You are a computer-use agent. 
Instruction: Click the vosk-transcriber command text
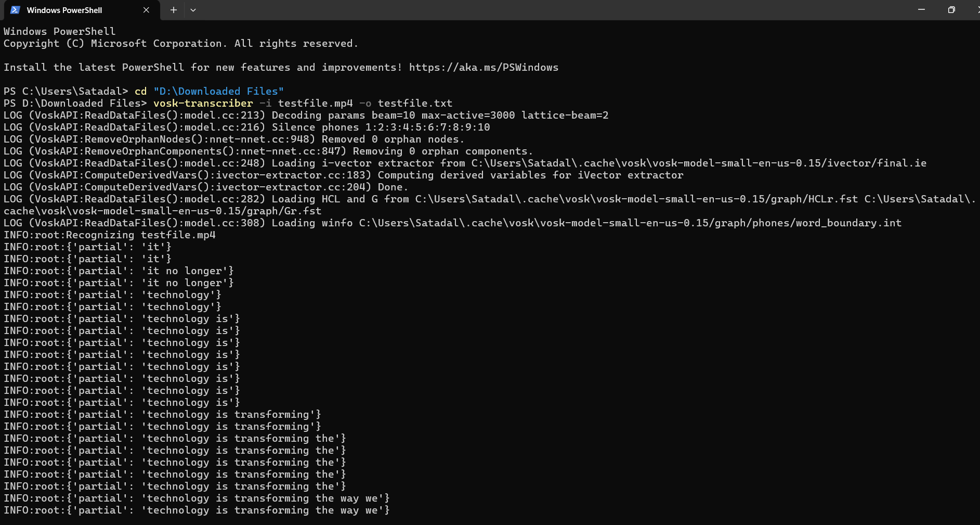point(203,103)
